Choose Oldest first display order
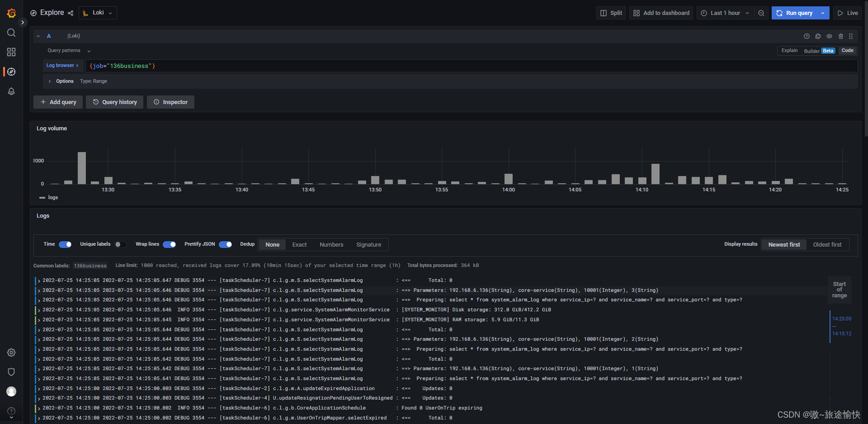Screen dimensions: 868x424 coord(827,245)
